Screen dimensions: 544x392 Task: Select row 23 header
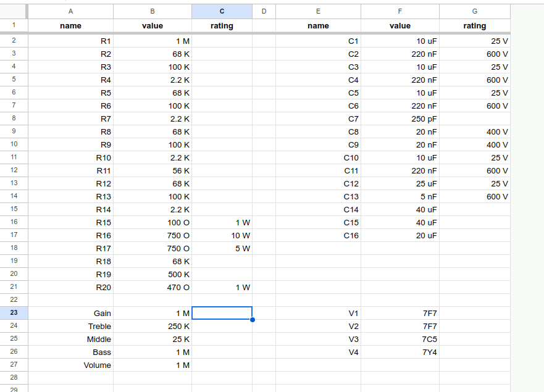pos(14,313)
